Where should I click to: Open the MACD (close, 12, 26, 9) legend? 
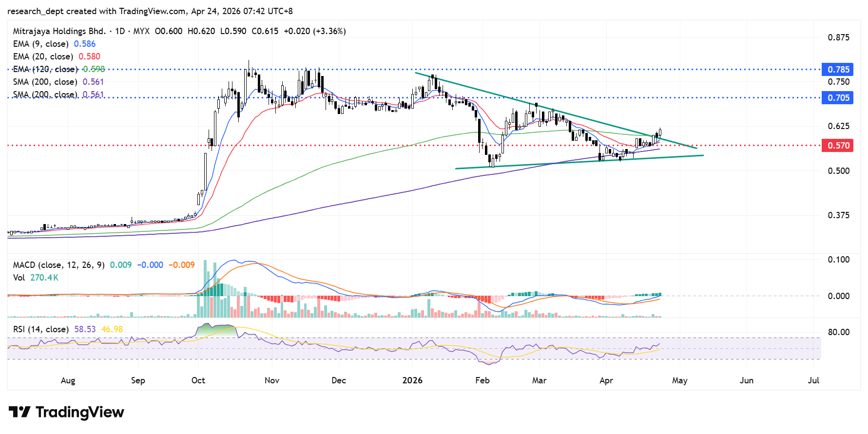coord(58,265)
